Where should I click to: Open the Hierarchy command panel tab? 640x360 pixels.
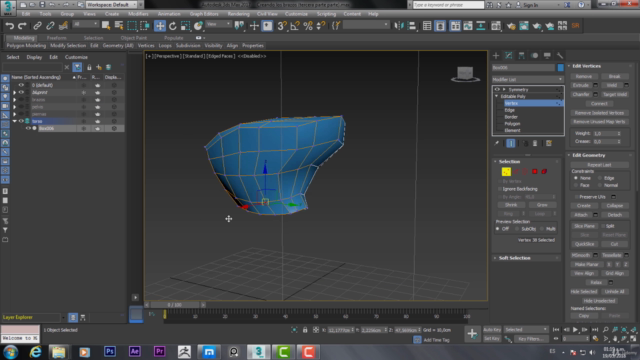(521, 56)
